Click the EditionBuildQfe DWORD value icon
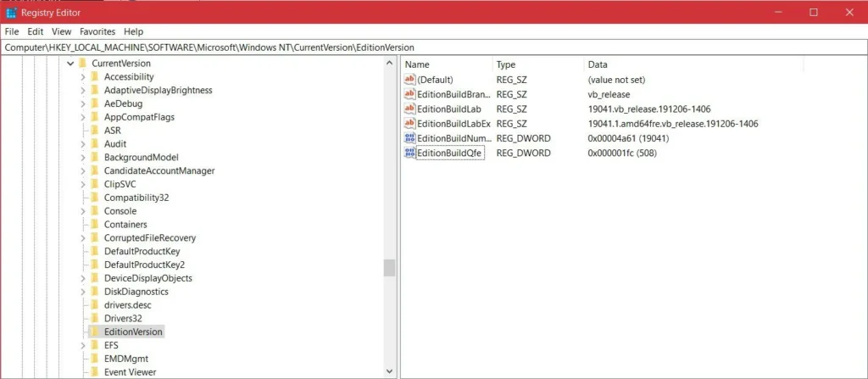Screen dimensions: 868x379 (409, 153)
